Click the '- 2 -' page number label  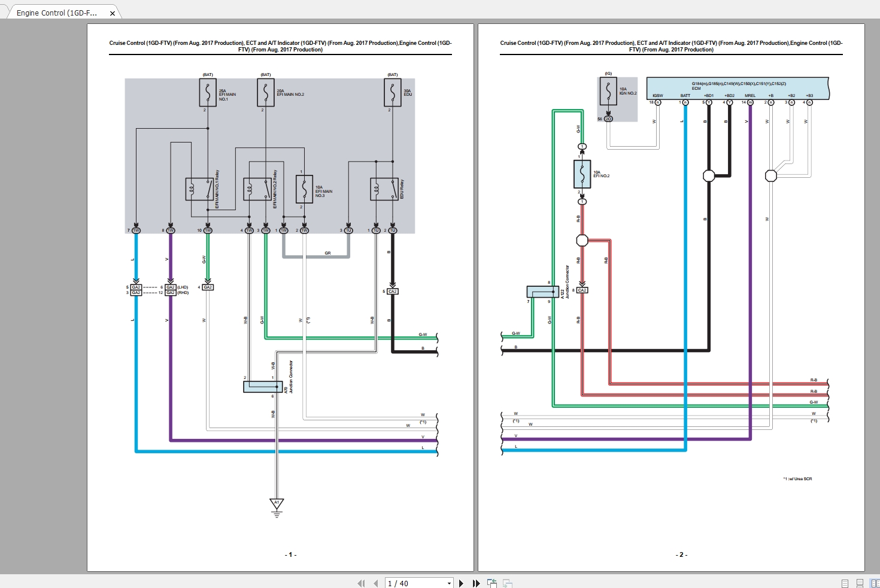pyautogui.click(x=681, y=555)
